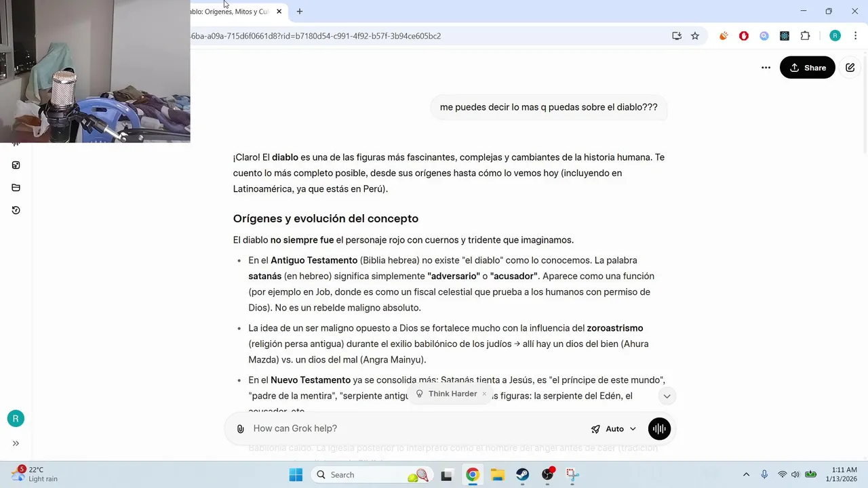The height and width of the screenshot is (488, 868).
Task: Open the magnifier search extension icon
Action: click(x=764, y=36)
